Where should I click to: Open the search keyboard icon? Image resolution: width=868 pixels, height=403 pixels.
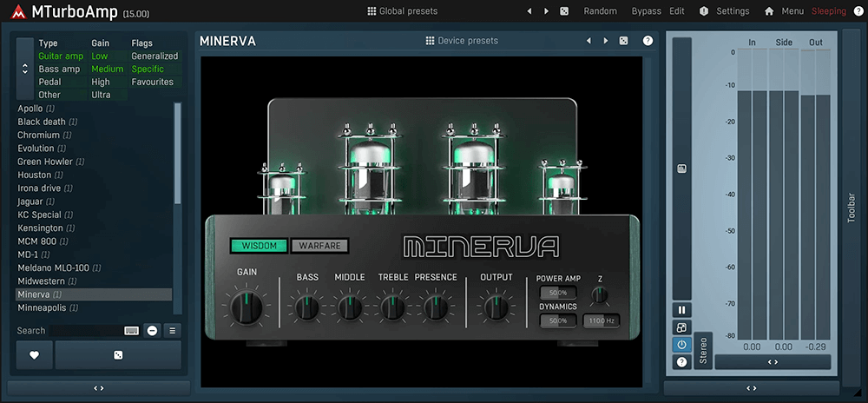[131, 331]
